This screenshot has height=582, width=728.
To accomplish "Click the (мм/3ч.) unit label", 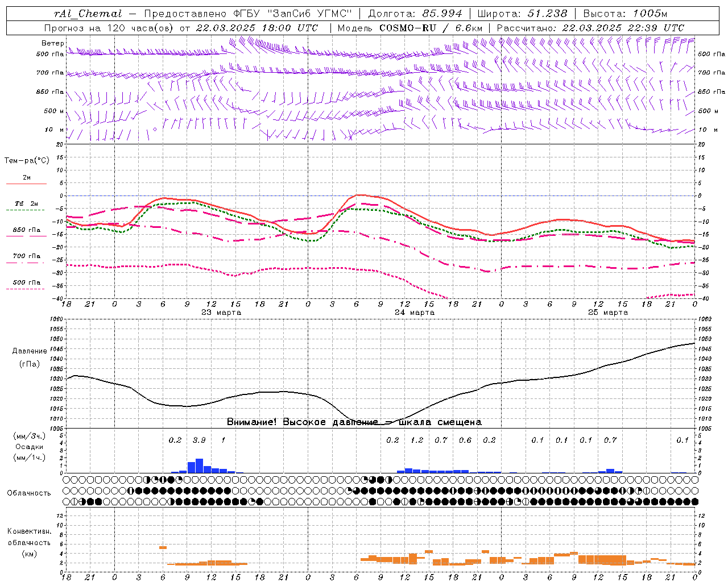I will pos(29,436).
